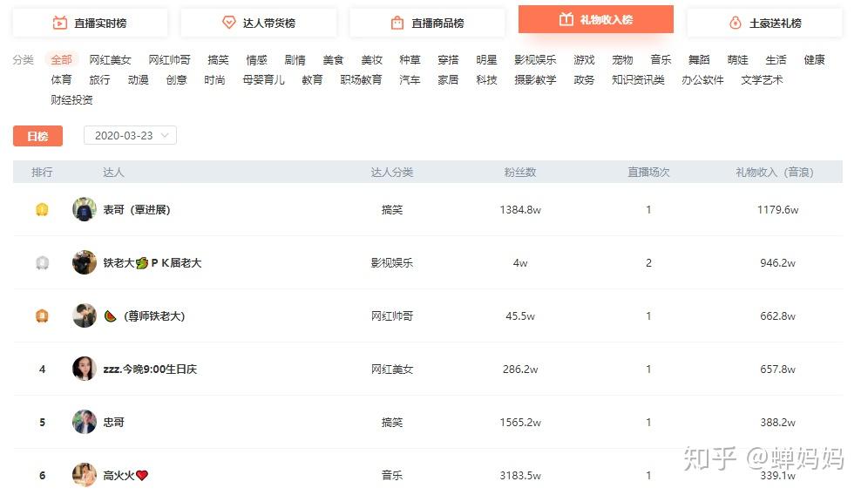Open 表哥 (覃进展) avatar thumbnail
The image size is (868, 495).
(85, 210)
